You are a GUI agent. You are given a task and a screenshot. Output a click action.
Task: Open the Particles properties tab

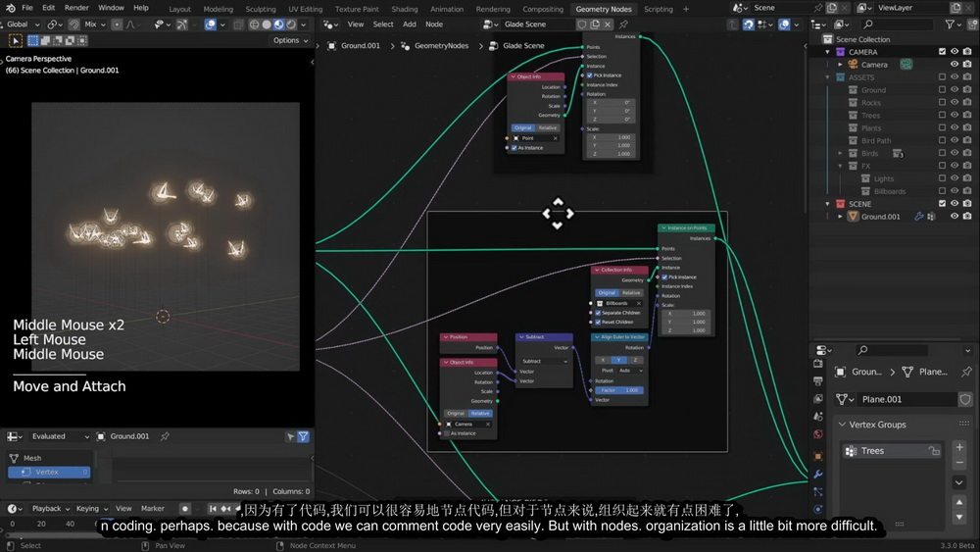(x=818, y=492)
